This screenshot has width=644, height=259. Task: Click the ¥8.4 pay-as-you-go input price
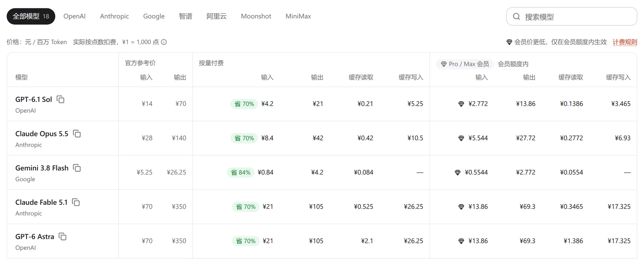pos(267,138)
